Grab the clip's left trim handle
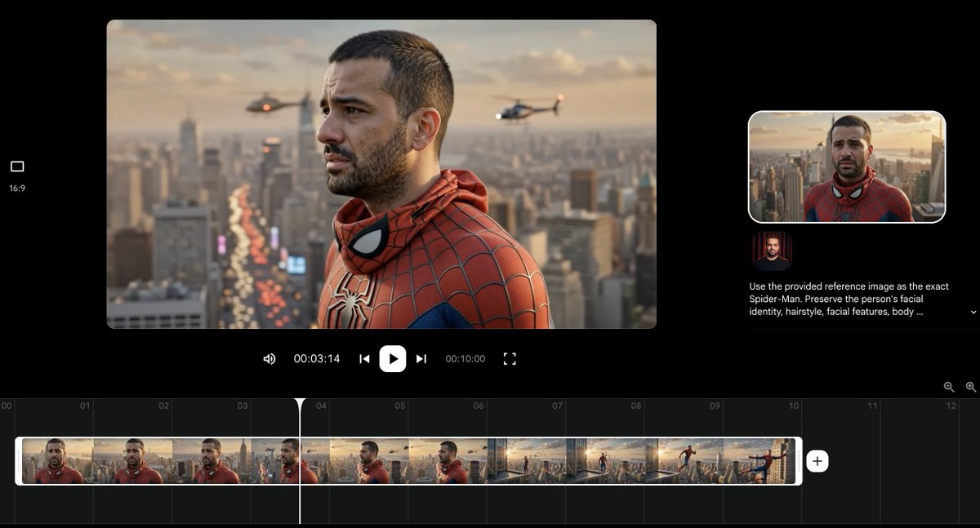The height and width of the screenshot is (528, 980). [x=19, y=461]
